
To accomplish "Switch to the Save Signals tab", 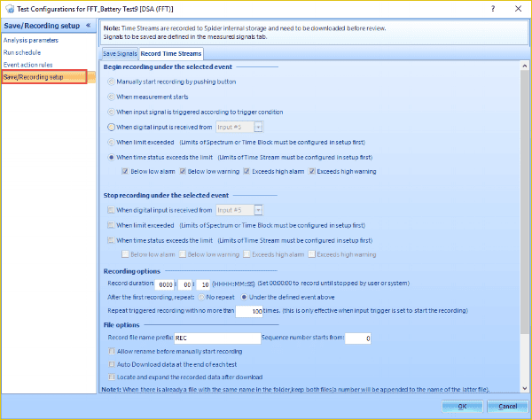I will coord(120,54).
